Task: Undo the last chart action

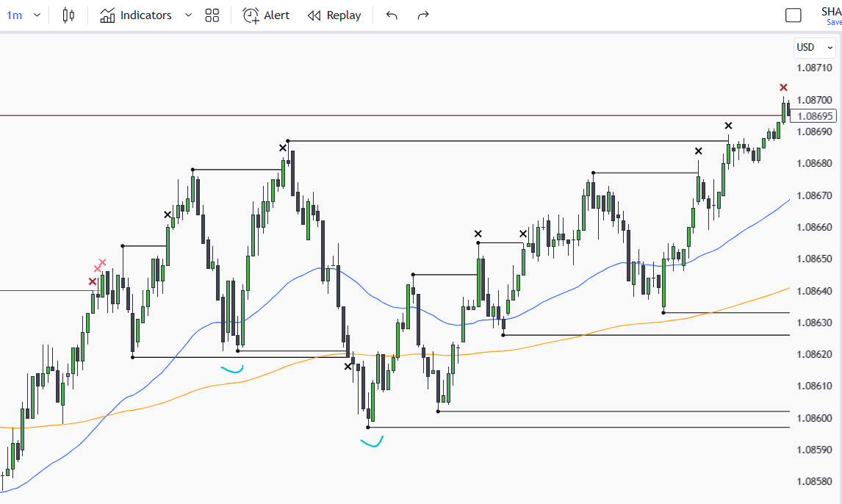Action: coord(392,15)
